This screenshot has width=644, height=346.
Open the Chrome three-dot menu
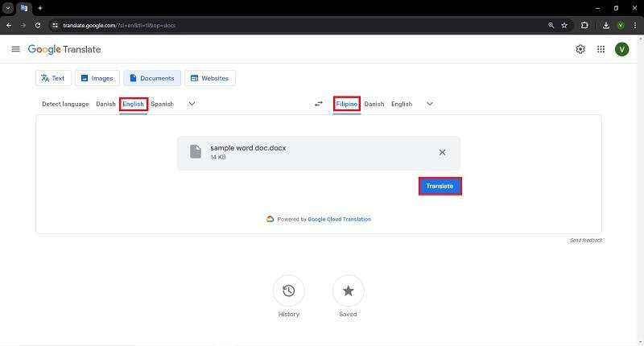pyautogui.click(x=635, y=26)
